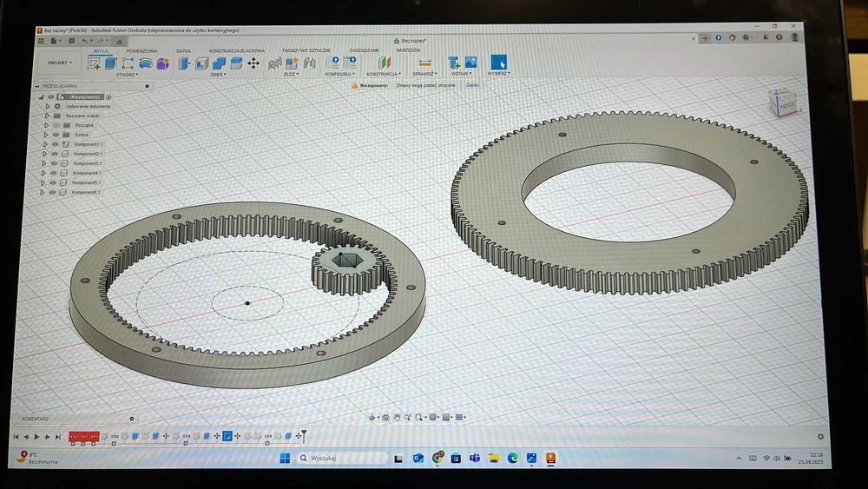
Task: Toggle visibility eye of Komponent4:1
Action: click(x=54, y=174)
